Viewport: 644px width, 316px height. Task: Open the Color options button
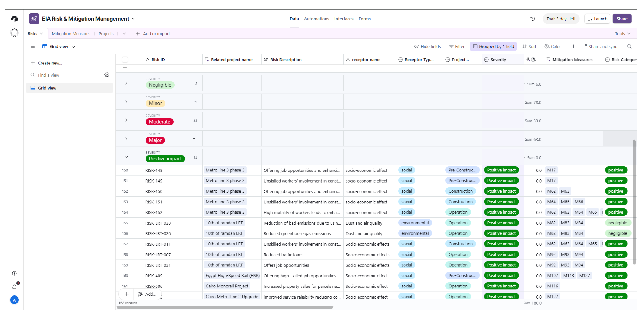[x=553, y=46]
